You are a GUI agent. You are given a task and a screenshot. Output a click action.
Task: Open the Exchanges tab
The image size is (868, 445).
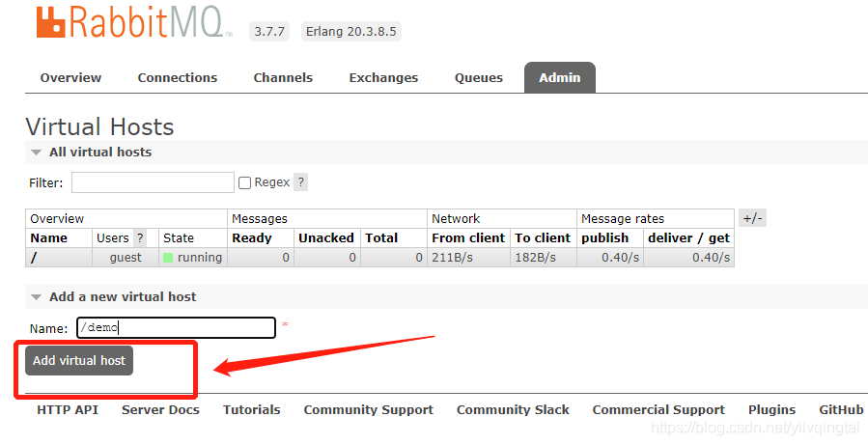click(383, 78)
